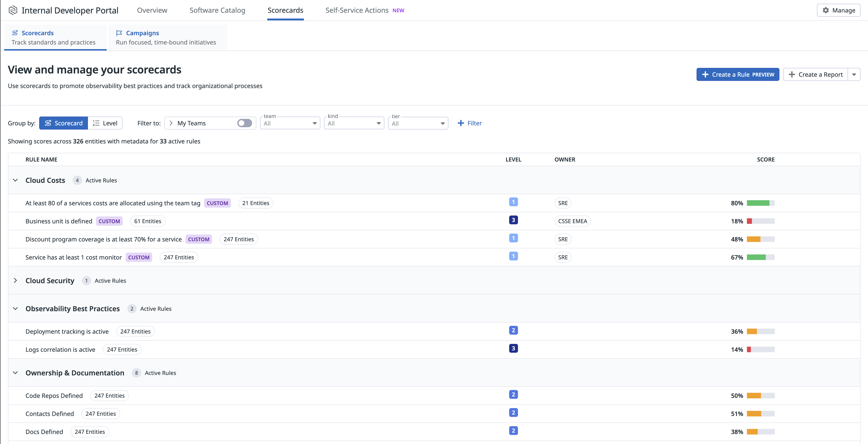The width and height of the screenshot is (868, 444).
Task: Click the Manage gear icon
Action: [826, 10]
